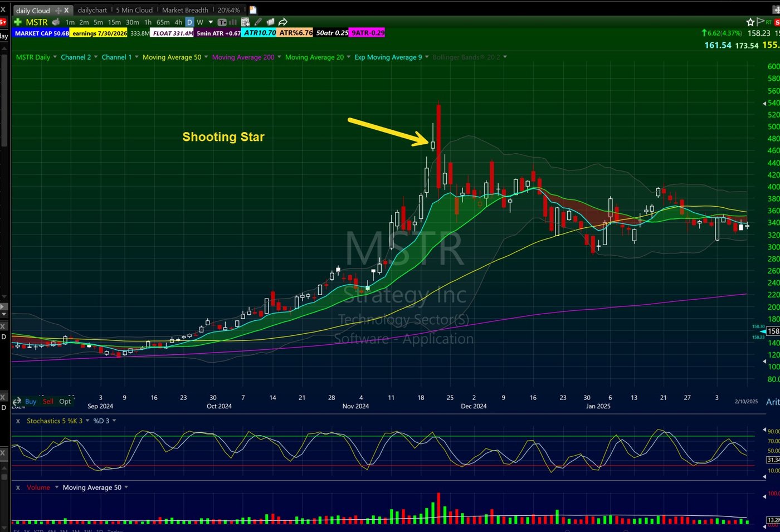Select the 2m timeframe
This screenshot has width=780, height=532.
(84, 22)
